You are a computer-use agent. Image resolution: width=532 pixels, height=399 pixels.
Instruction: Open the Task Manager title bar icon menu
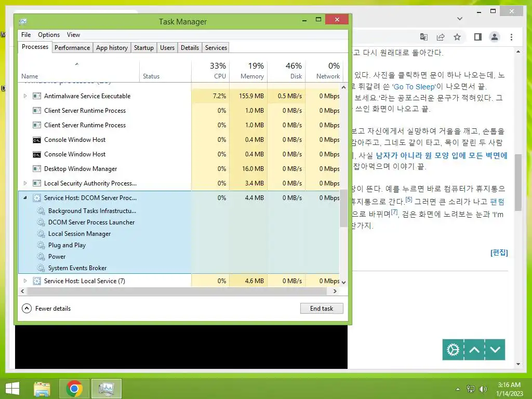coord(23,21)
